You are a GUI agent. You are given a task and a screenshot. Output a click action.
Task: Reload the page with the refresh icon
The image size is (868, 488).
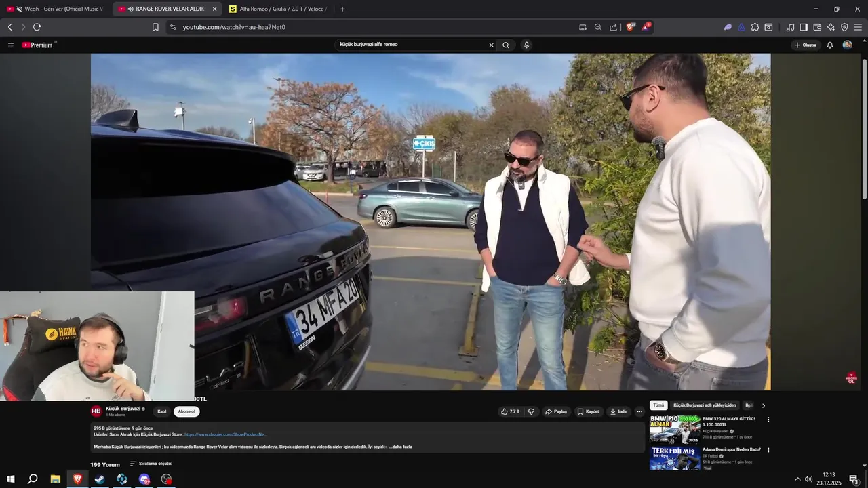pyautogui.click(x=37, y=27)
